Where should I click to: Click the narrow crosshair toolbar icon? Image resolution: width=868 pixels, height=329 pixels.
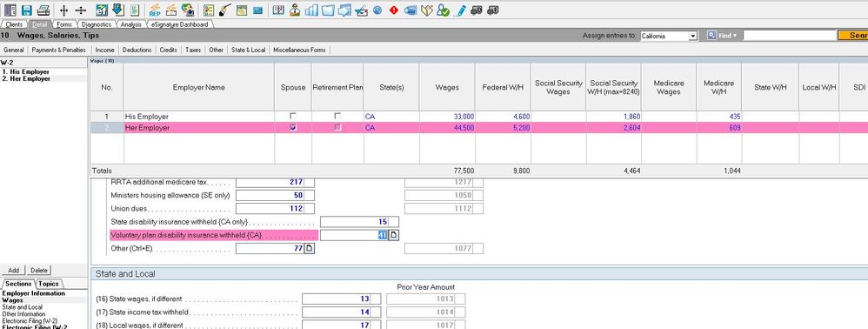(x=63, y=10)
